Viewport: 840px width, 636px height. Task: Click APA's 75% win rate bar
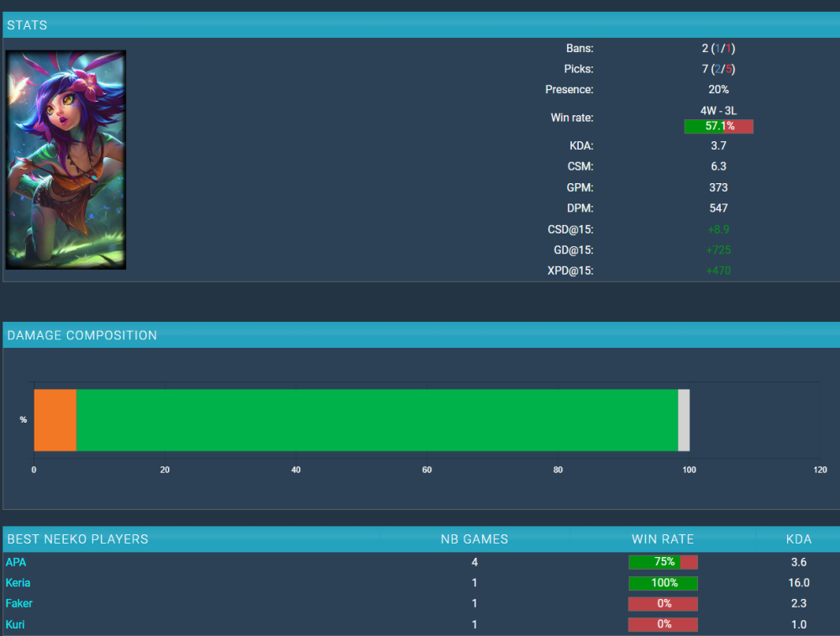663,562
